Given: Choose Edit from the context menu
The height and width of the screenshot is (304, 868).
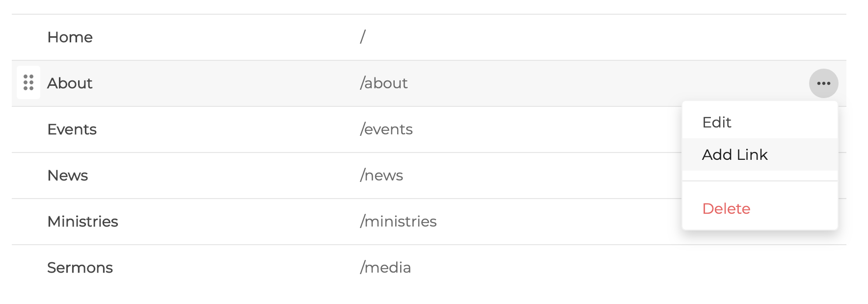Looking at the screenshot, I should coord(717,122).
